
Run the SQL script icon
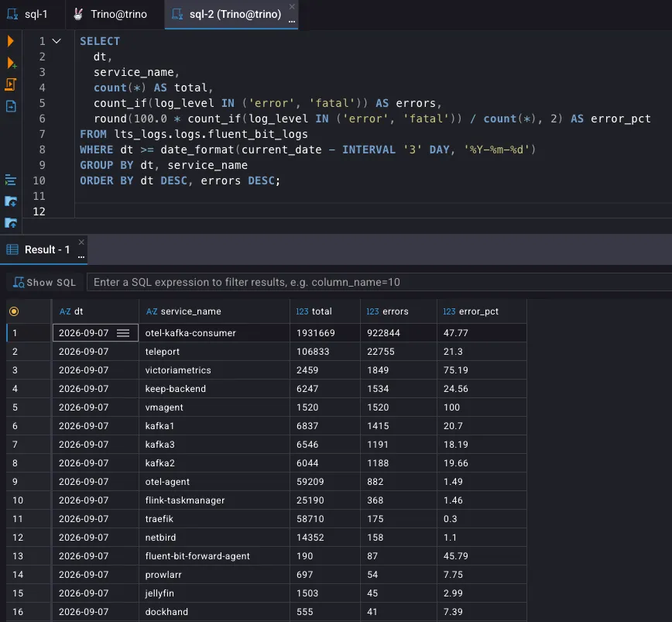11,84
